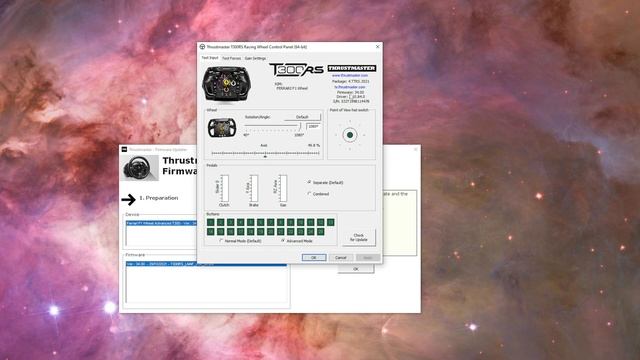Click button indicator 8

coord(280,222)
